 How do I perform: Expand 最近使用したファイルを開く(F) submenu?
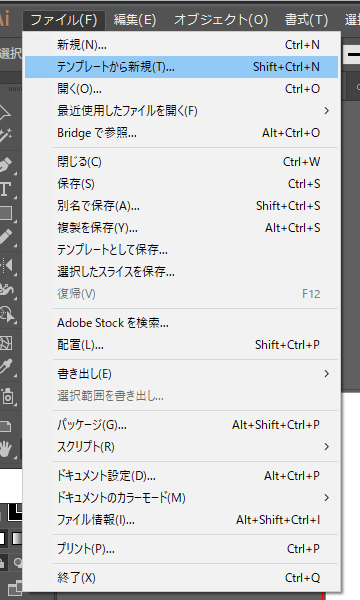(x=181, y=111)
